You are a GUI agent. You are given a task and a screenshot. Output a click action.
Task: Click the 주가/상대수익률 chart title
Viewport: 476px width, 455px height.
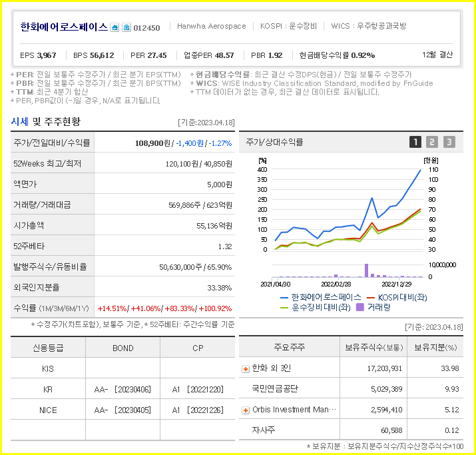(274, 142)
